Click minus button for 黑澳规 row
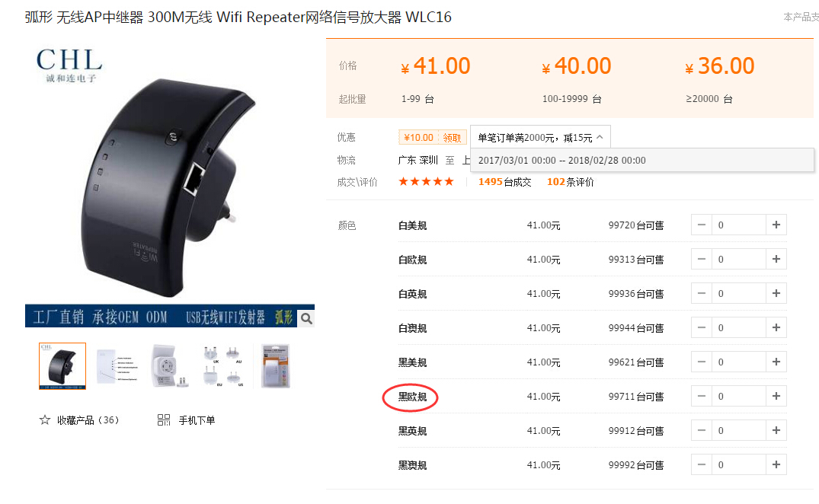The image size is (819, 504). point(702,465)
